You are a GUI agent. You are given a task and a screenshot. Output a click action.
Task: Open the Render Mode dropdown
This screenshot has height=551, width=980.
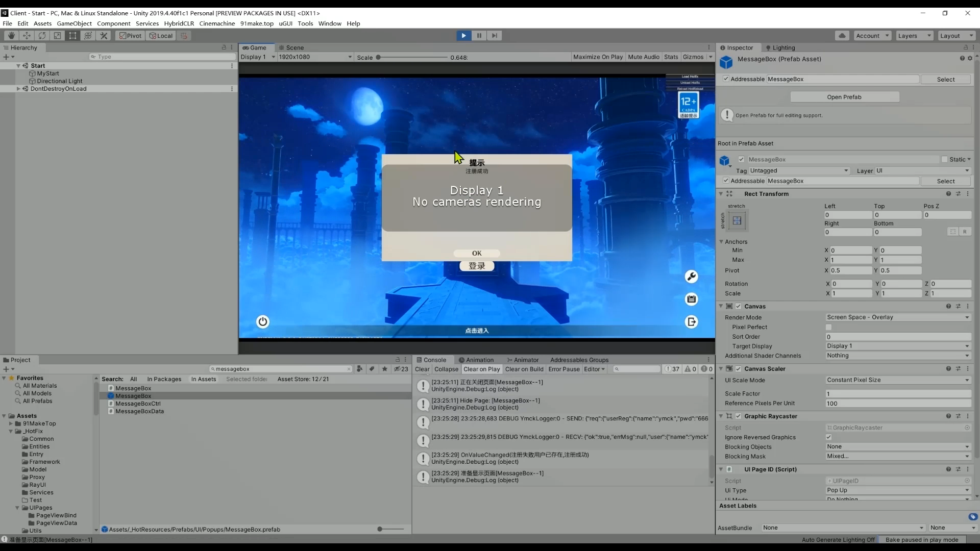tap(898, 317)
